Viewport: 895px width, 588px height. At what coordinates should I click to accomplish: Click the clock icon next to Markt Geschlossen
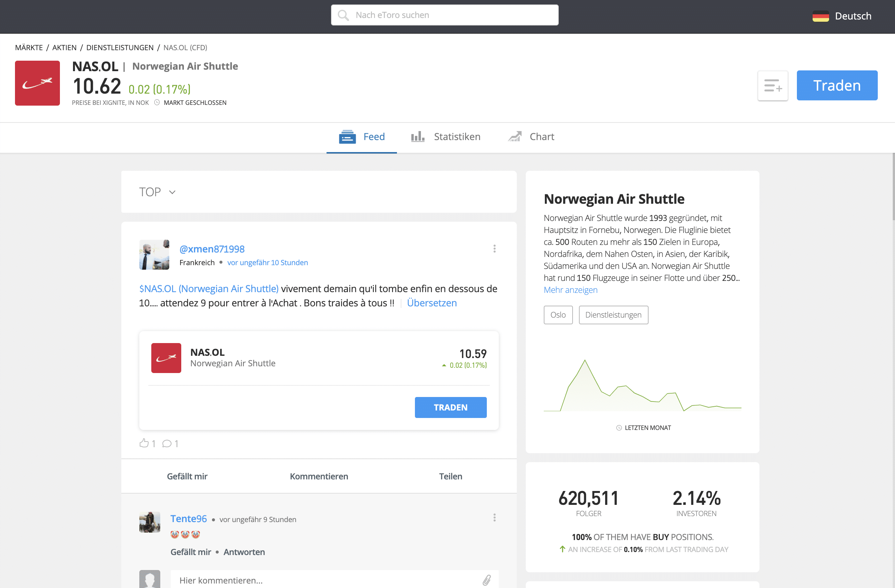point(157,103)
